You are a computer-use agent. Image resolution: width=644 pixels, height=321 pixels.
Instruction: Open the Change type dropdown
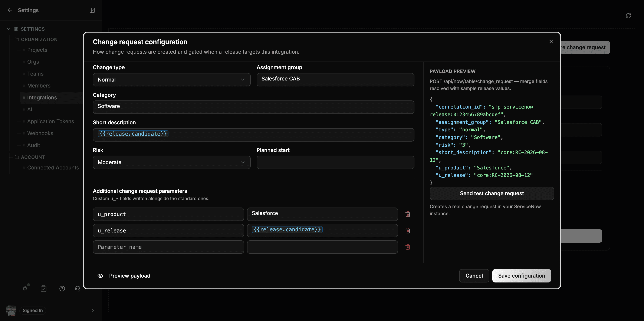coord(171,80)
